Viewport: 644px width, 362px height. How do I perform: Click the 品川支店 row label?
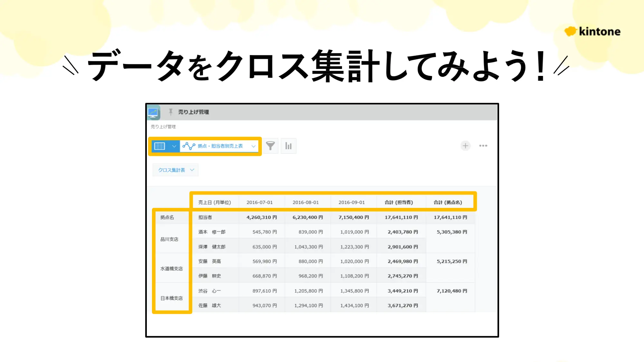pyautogui.click(x=169, y=239)
